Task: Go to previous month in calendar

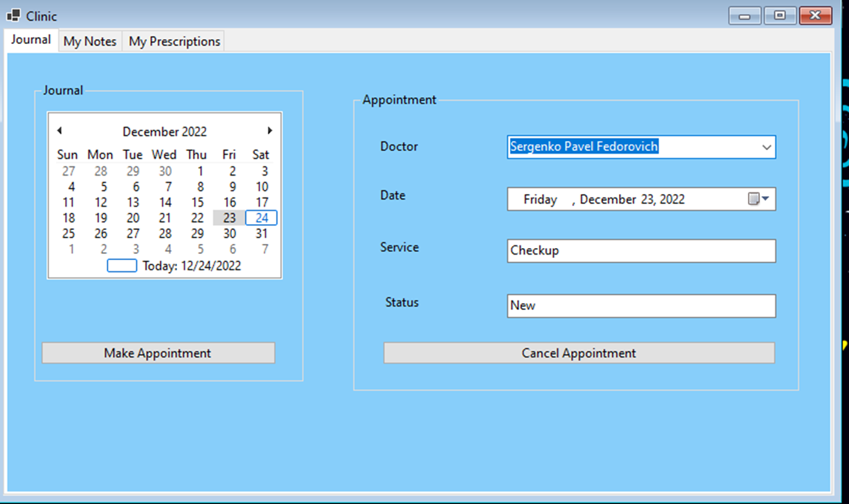Action: click(x=59, y=131)
